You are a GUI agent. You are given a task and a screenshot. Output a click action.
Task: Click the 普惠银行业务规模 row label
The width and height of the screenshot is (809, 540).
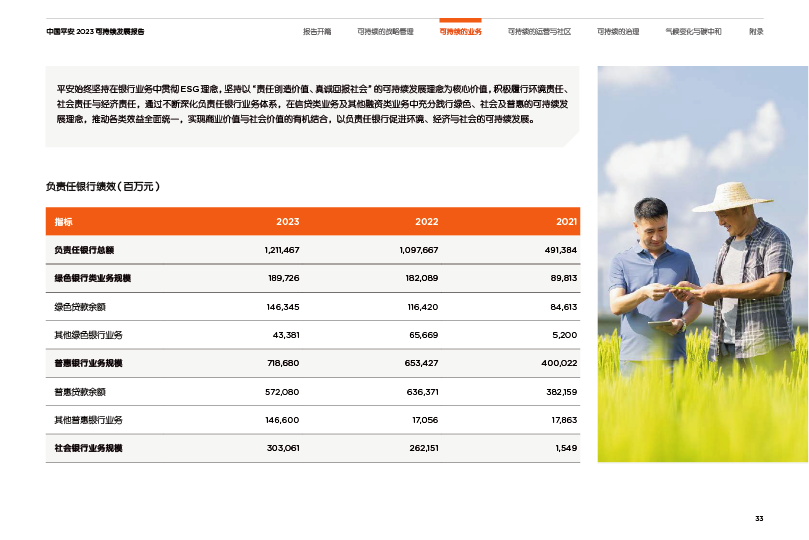pos(88,363)
